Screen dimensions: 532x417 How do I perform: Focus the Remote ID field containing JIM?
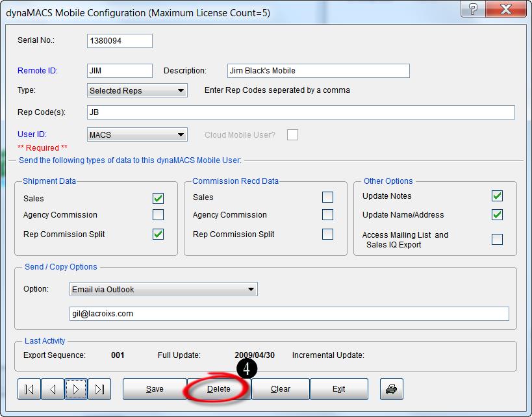[120, 71]
